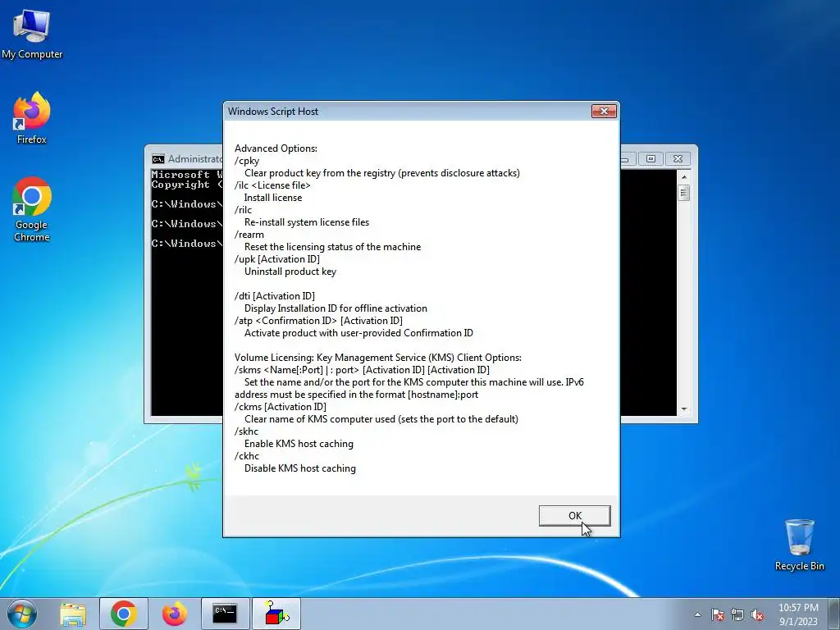Screen dimensions: 840x630
Task: Click 'Enable KMS host caching' text
Action: pyautogui.click(x=299, y=444)
